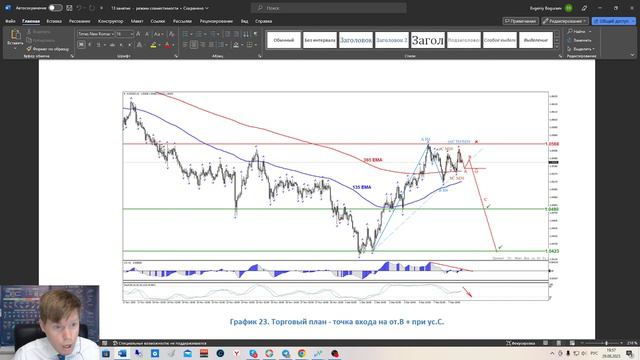
Task: Toggle Underline formatting
Action: 98,44
